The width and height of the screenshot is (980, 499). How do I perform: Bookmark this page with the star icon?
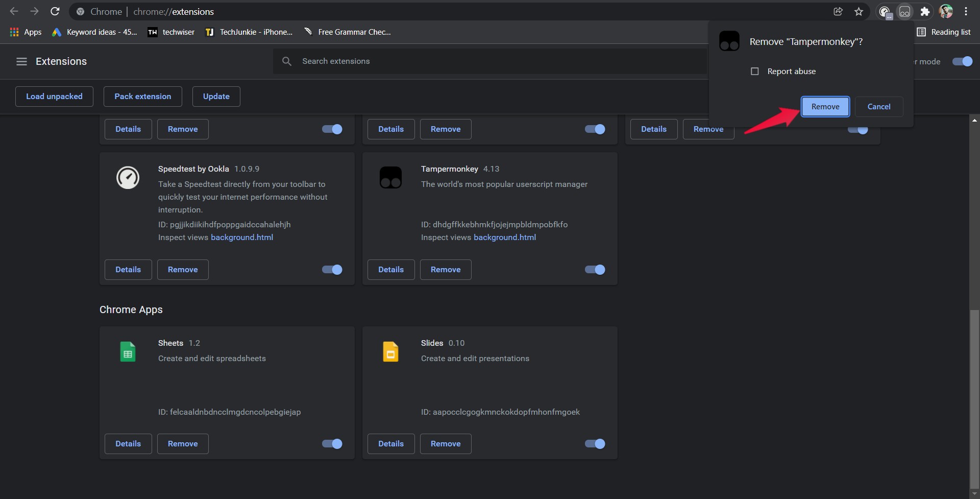[859, 11]
